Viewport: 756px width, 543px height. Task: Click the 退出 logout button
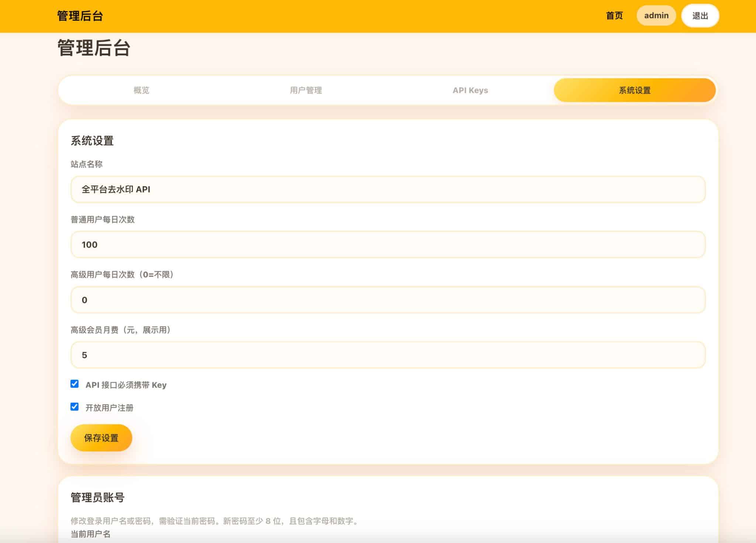coord(700,16)
